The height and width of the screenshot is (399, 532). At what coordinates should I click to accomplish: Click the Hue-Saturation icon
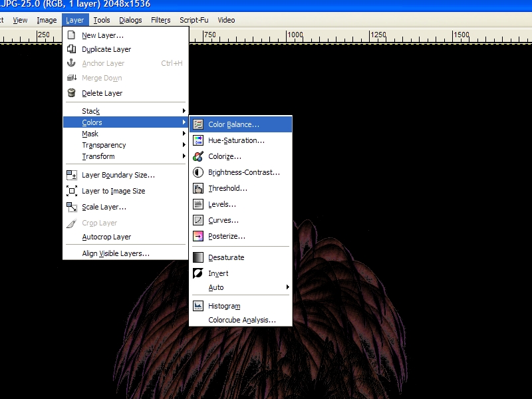pyautogui.click(x=198, y=140)
